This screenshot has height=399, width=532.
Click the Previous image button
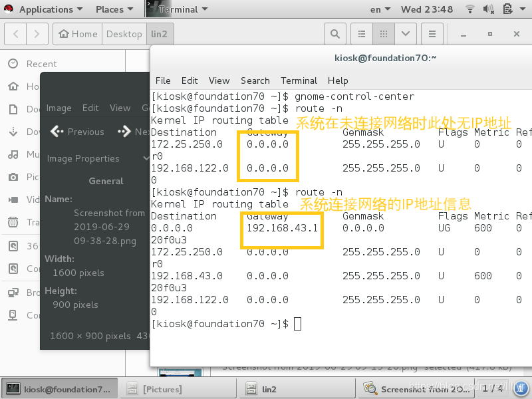[x=77, y=132]
